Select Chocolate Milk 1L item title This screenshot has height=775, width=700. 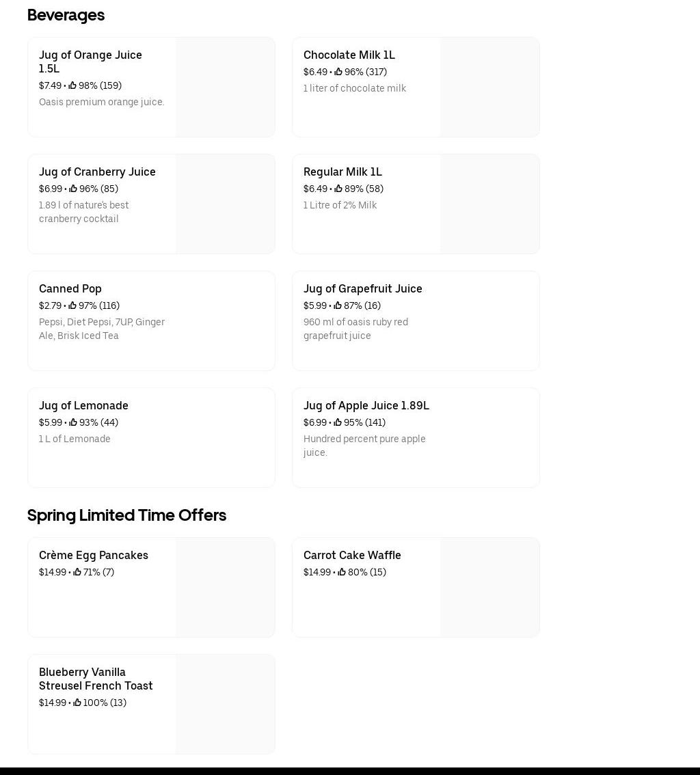pyautogui.click(x=349, y=55)
